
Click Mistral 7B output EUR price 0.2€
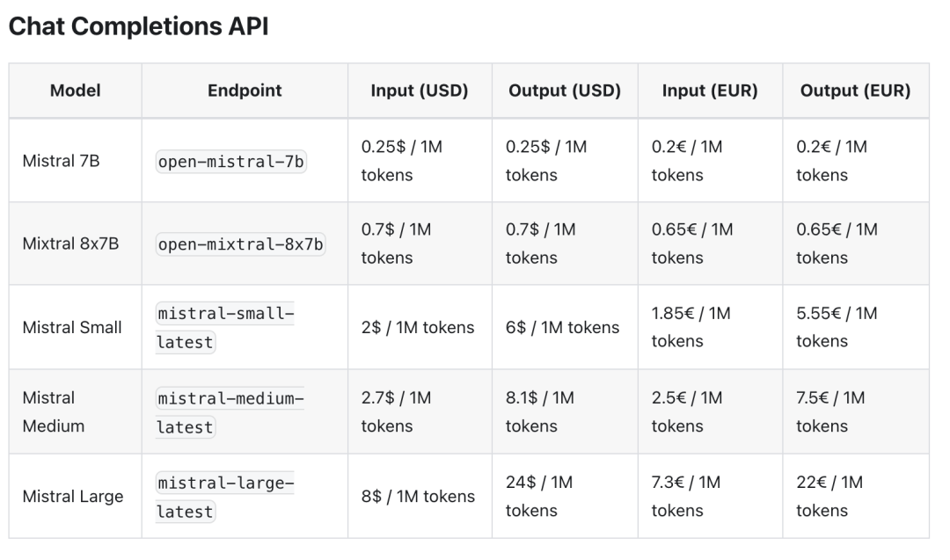click(x=832, y=160)
